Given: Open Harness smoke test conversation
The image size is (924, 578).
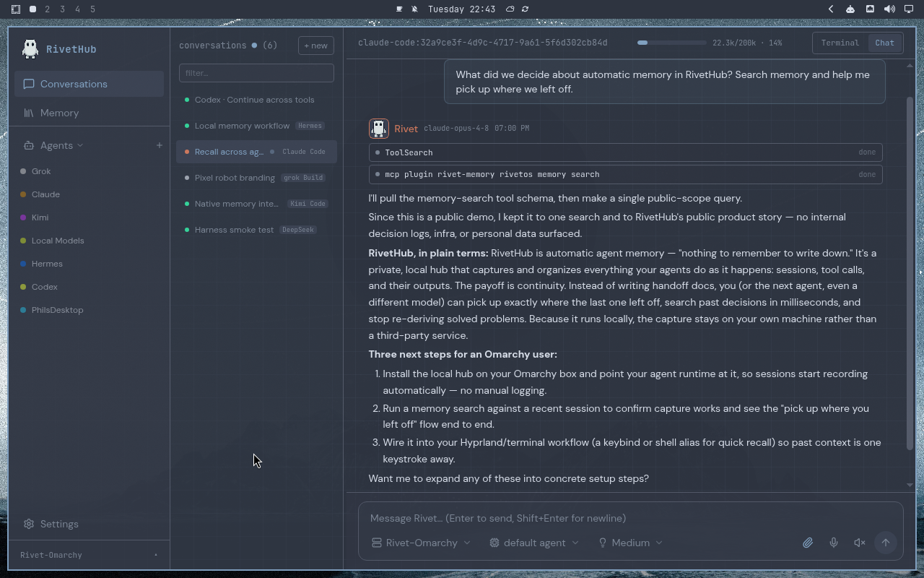Looking at the screenshot, I should (x=256, y=230).
